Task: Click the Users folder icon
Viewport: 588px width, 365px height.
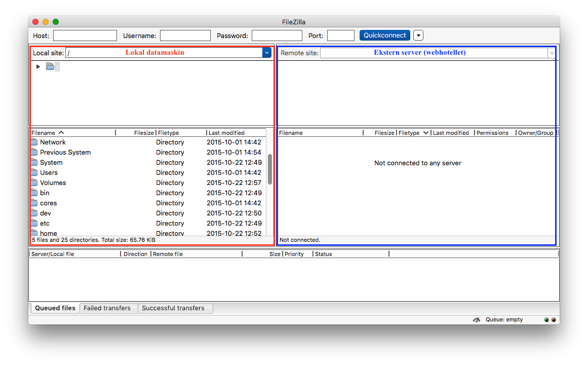Action: point(34,173)
